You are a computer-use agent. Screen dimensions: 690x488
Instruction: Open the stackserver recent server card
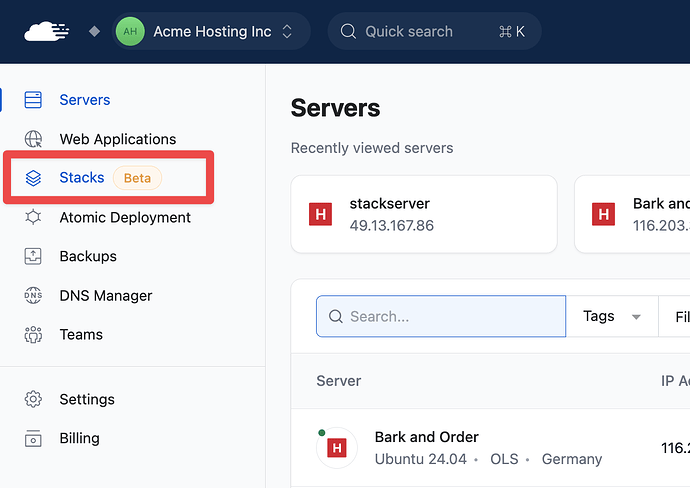424,214
